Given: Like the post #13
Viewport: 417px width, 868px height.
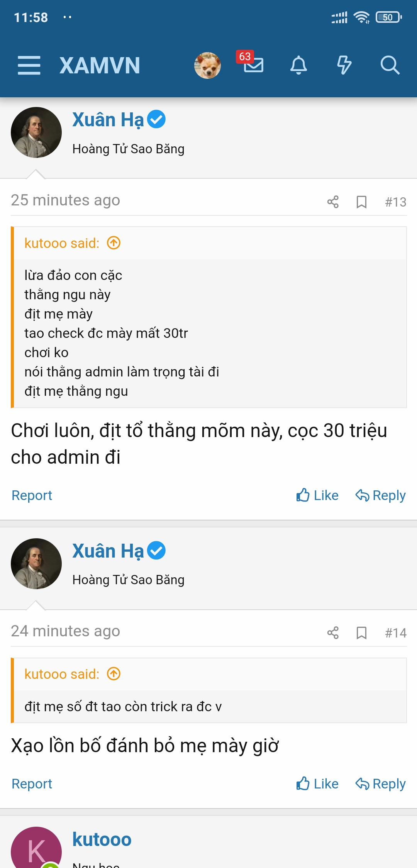Looking at the screenshot, I should click(317, 495).
